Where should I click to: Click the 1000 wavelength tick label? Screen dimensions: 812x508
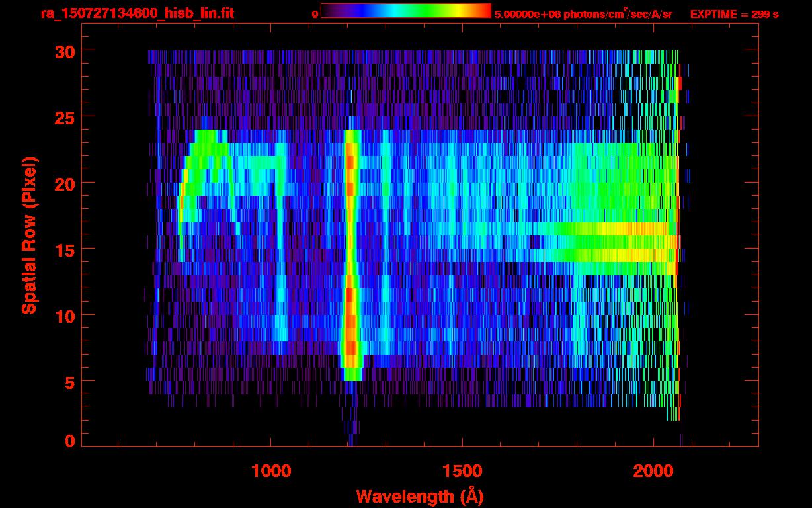pyautogui.click(x=271, y=471)
